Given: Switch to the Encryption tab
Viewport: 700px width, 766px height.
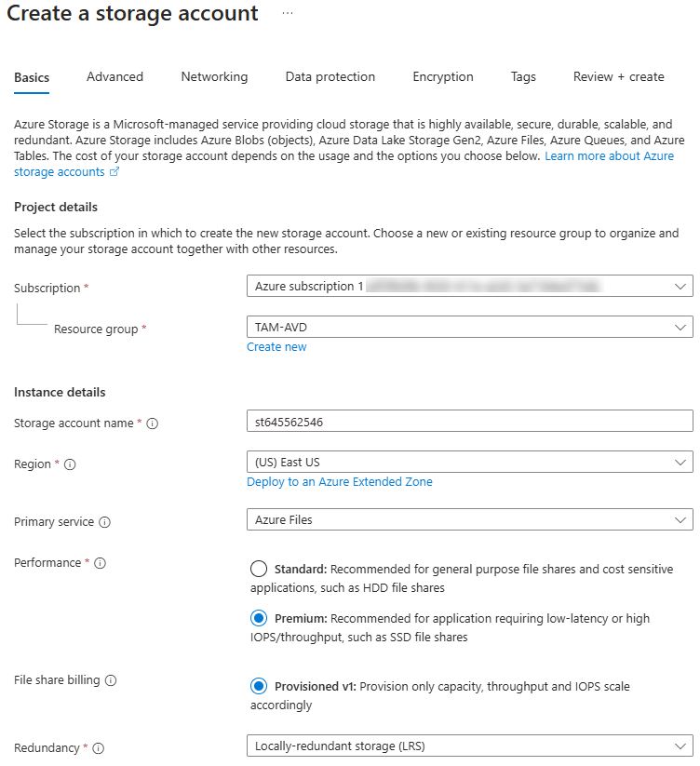Looking at the screenshot, I should [443, 76].
